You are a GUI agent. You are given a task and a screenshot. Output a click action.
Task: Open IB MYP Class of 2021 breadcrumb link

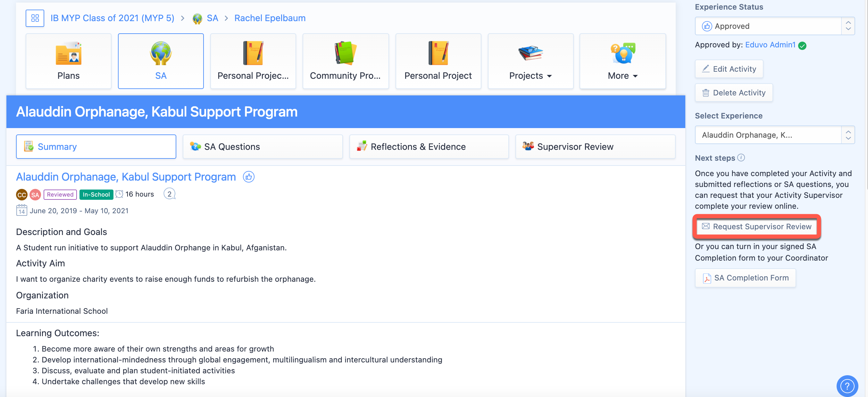click(x=112, y=18)
